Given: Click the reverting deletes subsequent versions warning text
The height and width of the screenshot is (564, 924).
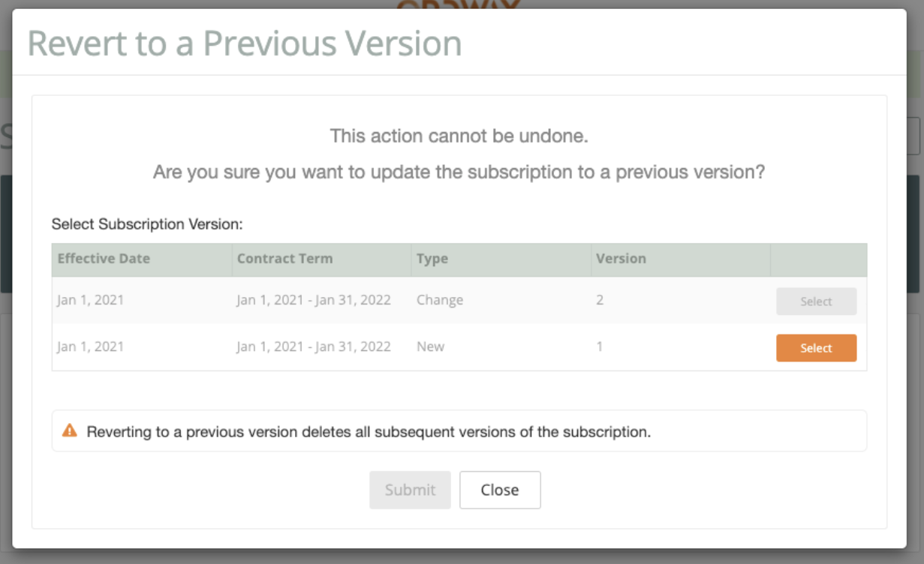Looking at the screenshot, I should [x=369, y=432].
